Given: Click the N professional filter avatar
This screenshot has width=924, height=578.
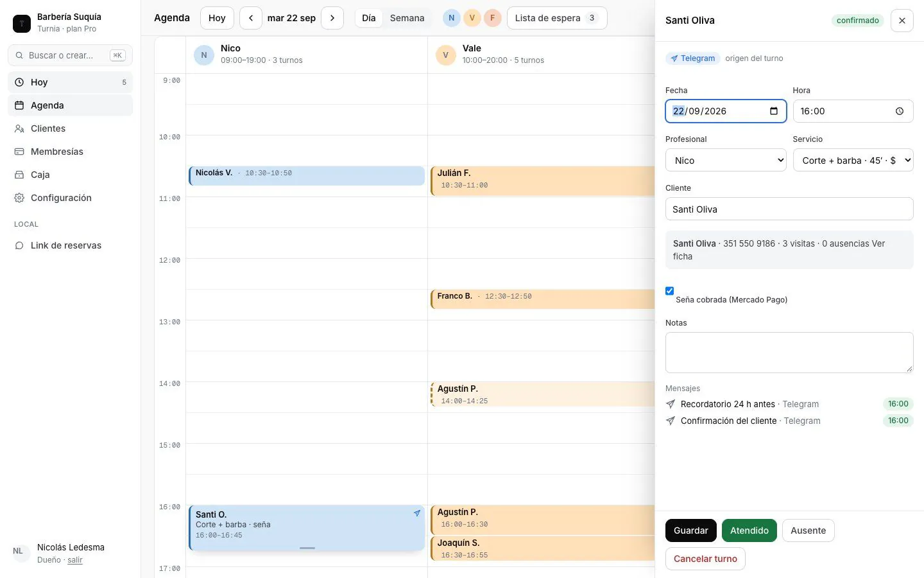Looking at the screenshot, I should 452,18.
